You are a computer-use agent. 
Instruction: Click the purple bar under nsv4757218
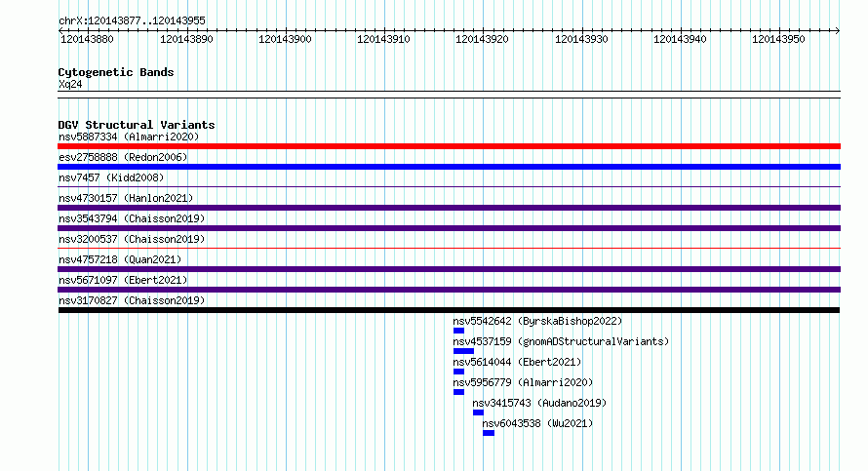[449, 269]
